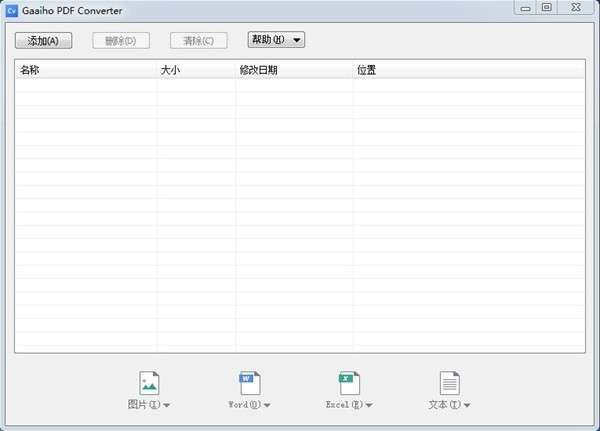This screenshot has width=600, height=431.
Task: Click the Excel spreadsheet conversion icon
Action: click(349, 383)
